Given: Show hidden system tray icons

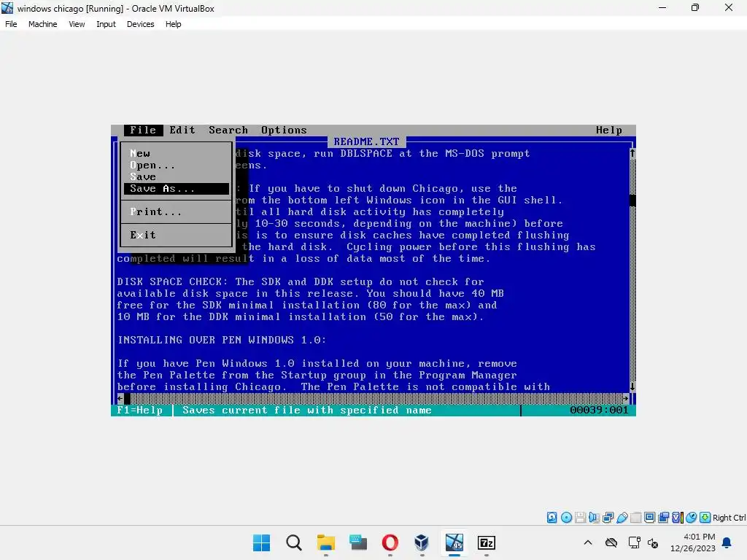Looking at the screenshot, I should coord(588,542).
